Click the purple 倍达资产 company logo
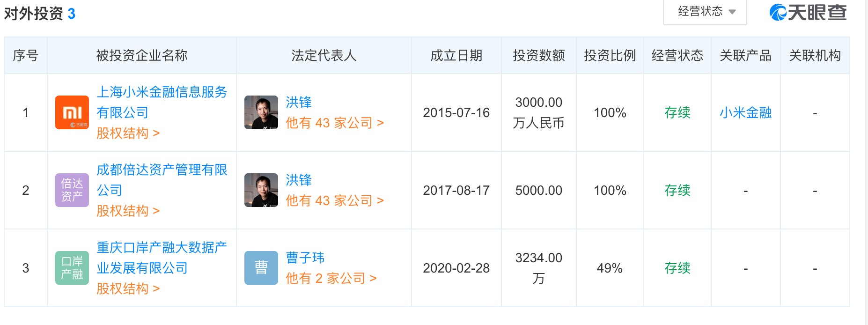 click(x=72, y=190)
